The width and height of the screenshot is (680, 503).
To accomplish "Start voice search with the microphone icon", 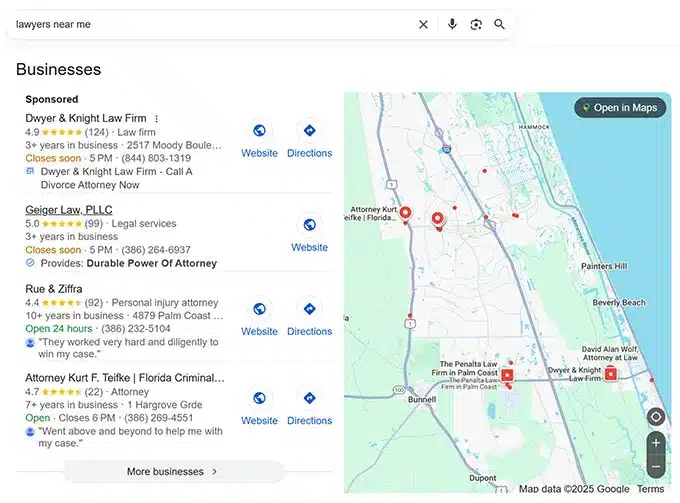I will (x=452, y=24).
